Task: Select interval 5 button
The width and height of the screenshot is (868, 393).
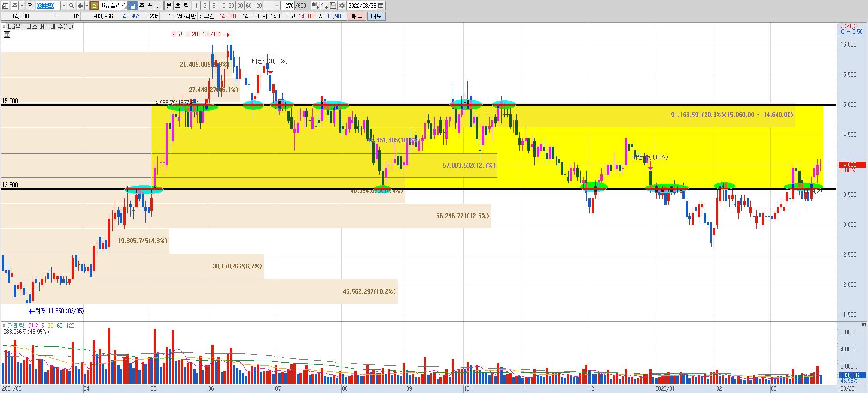Action: 214,6
